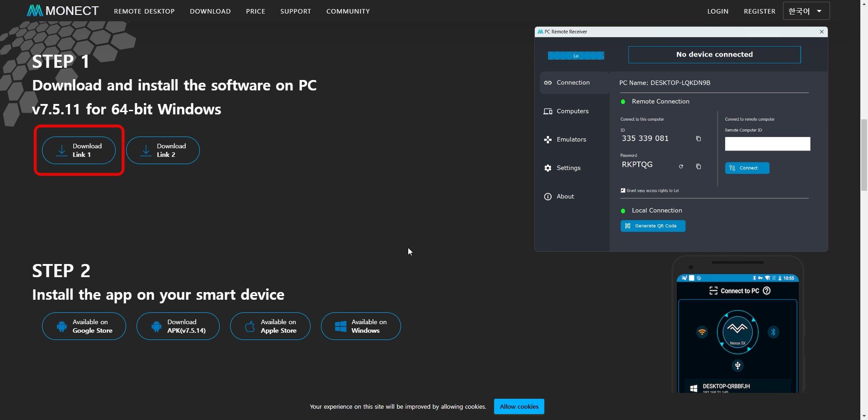Viewport: 868px width, 420px height.
Task: Copy the password RKPTQG
Action: [698, 167]
